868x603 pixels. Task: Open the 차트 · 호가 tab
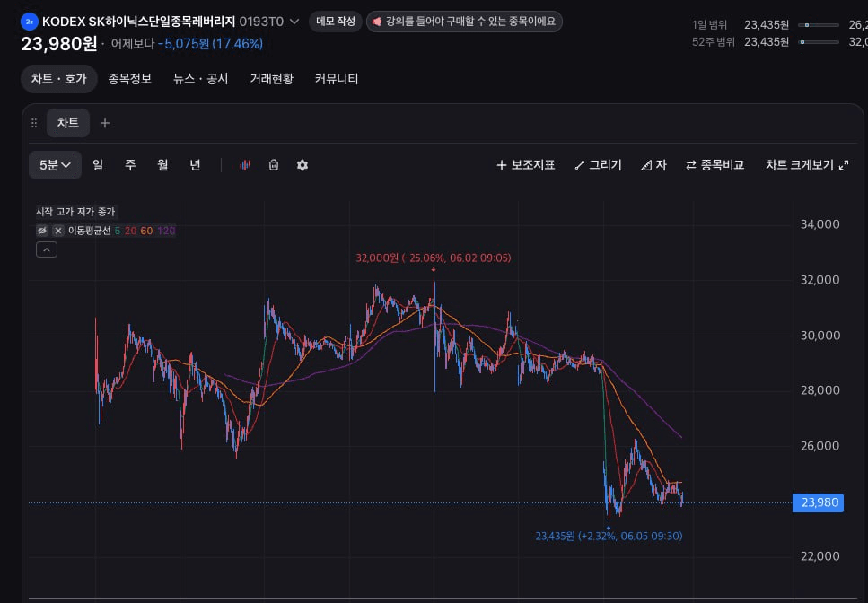pos(59,79)
